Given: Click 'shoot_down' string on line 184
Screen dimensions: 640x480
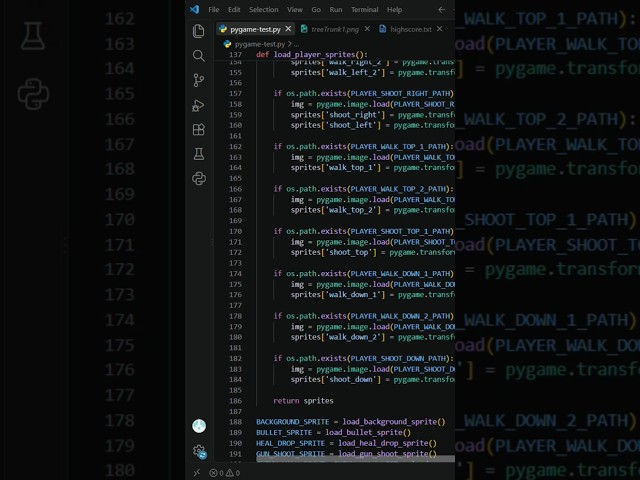Looking at the screenshot, I should coord(351,379).
